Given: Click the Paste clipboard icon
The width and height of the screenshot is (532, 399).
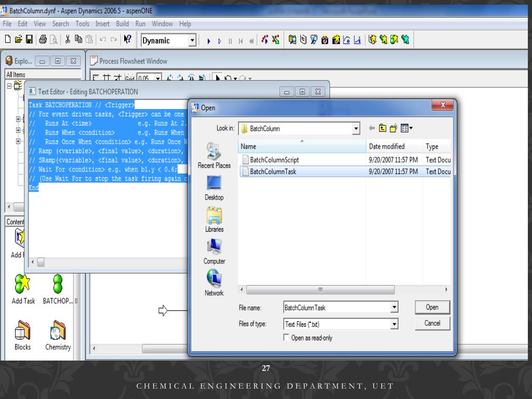Looking at the screenshot, I should pyautogui.click(x=89, y=39).
